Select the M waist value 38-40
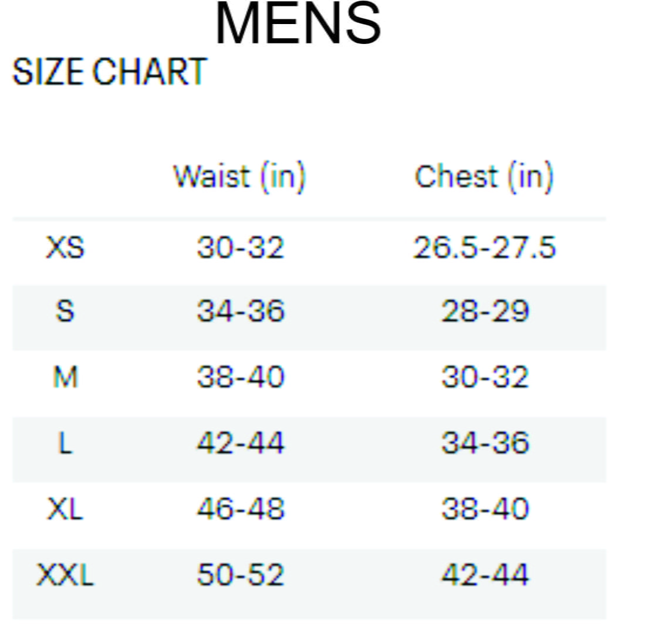The width and height of the screenshot is (672, 627). click(241, 377)
